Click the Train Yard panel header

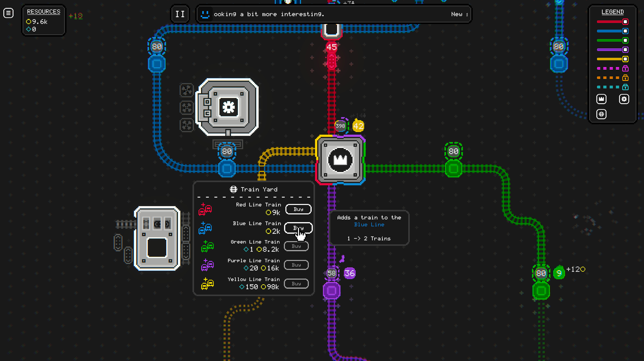253,189
